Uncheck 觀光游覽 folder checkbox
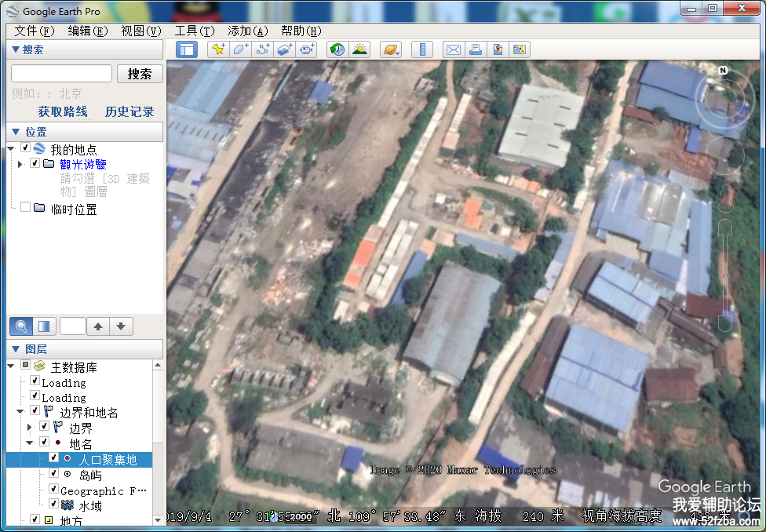 (35, 162)
